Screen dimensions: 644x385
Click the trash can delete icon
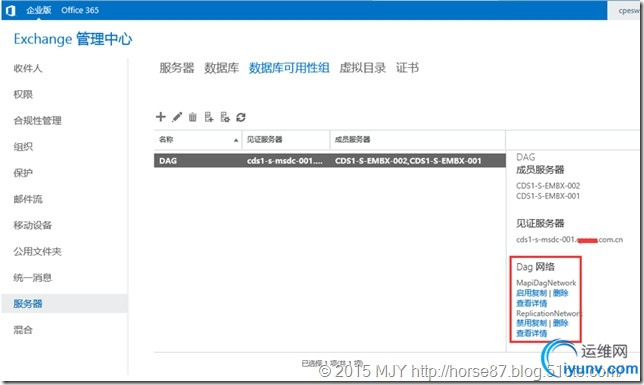point(193,117)
